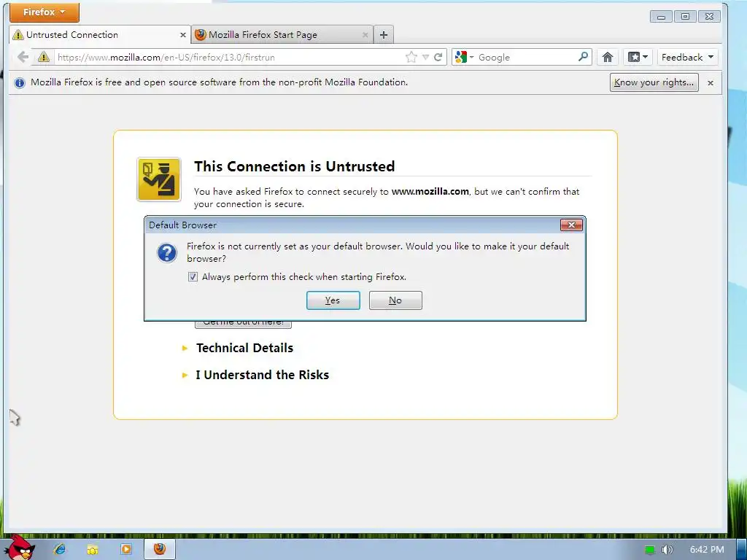Click the warning site identity icon
The height and width of the screenshot is (560, 747).
[43, 57]
